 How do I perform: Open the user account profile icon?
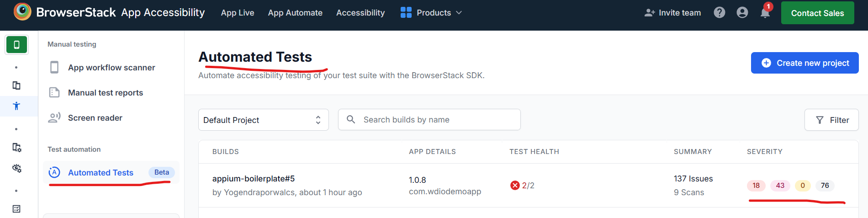742,13
